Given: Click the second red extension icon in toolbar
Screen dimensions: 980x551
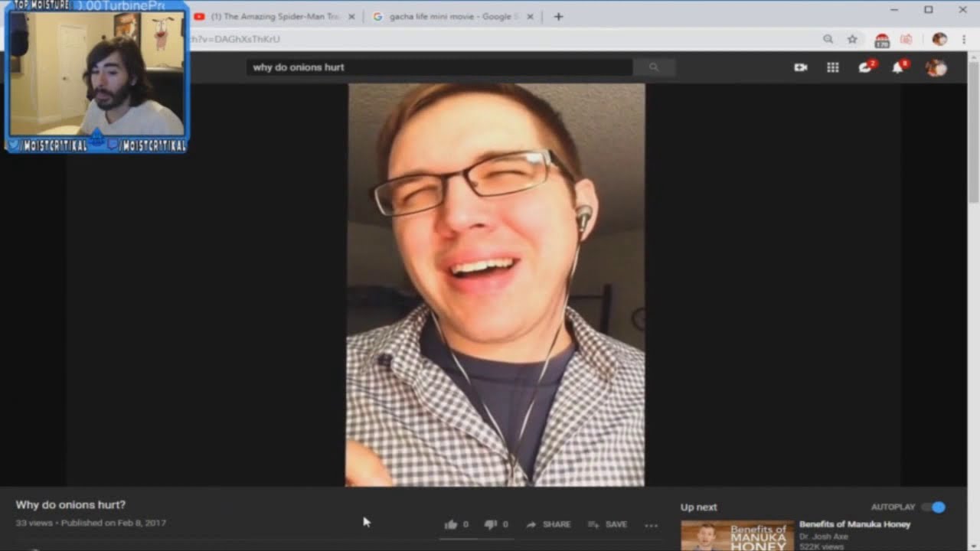Looking at the screenshot, I should [906, 39].
